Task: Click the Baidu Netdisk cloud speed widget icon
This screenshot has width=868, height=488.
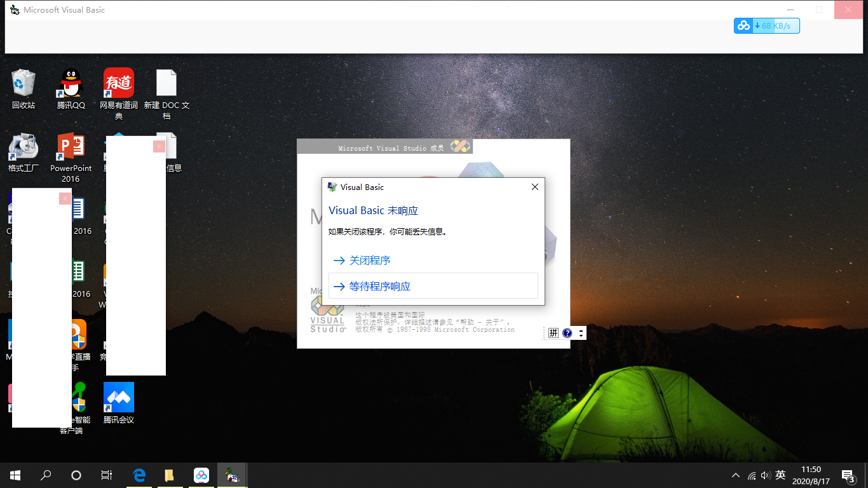Action: [x=743, y=26]
